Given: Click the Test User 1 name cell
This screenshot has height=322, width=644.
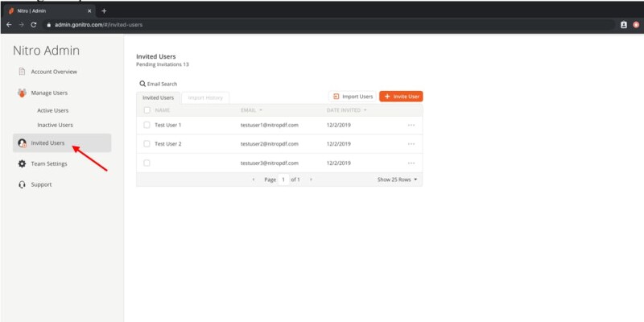Looking at the screenshot, I should (168, 125).
